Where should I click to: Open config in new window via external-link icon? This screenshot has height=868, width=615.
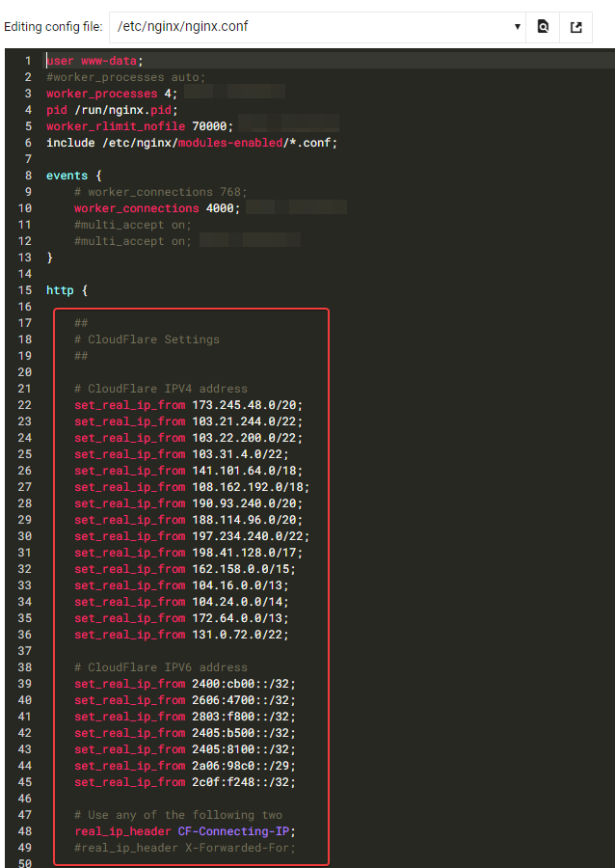(575, 26)
